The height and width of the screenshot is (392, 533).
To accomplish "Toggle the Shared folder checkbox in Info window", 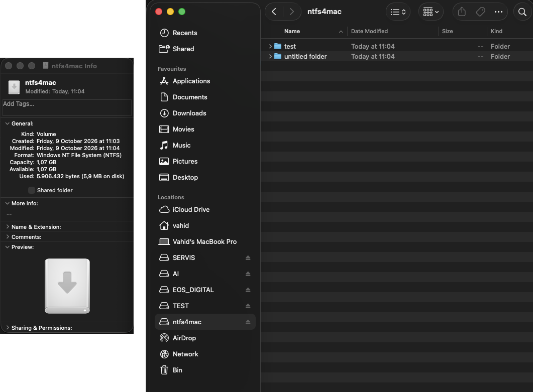I will click(32, 190).
